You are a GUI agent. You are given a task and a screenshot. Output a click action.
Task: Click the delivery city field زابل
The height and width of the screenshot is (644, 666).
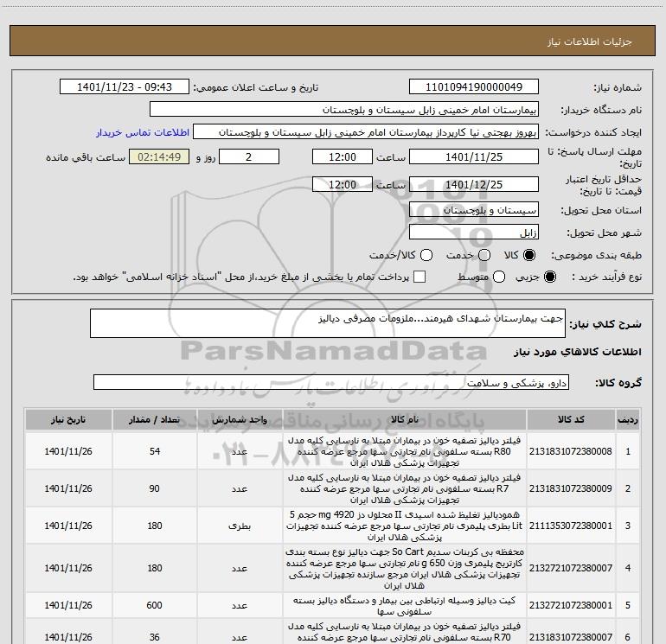(x=474, y=233)
